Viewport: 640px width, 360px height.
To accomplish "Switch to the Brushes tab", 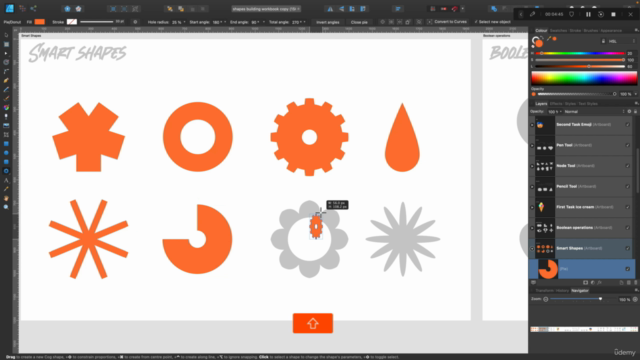I will point(591,31).
